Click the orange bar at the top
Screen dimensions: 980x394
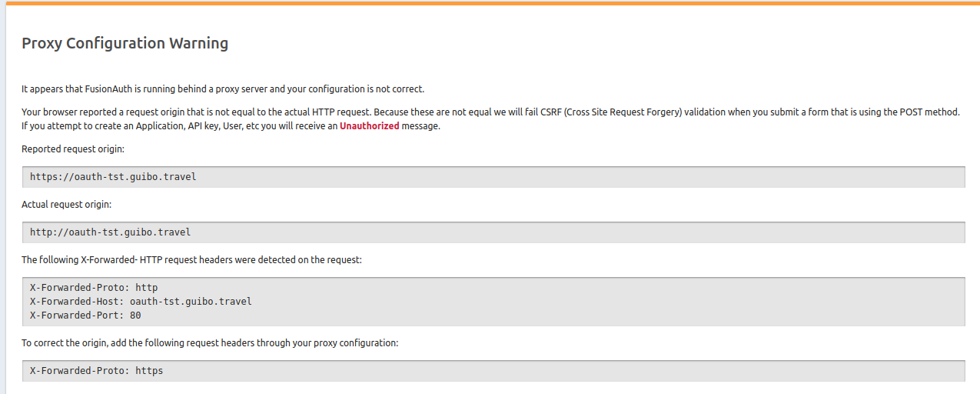pos(490,3)
